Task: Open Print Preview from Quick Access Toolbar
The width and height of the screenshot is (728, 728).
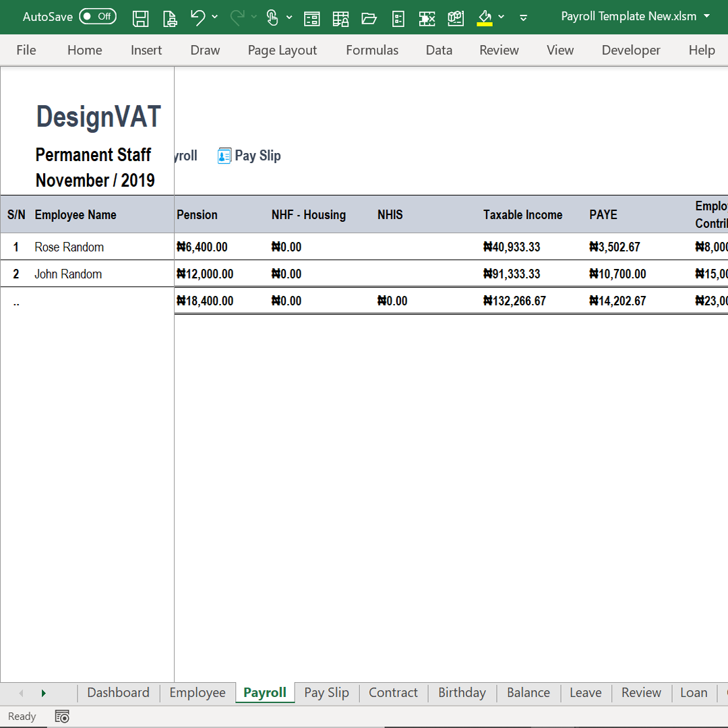Action: (x=170, y=18)
